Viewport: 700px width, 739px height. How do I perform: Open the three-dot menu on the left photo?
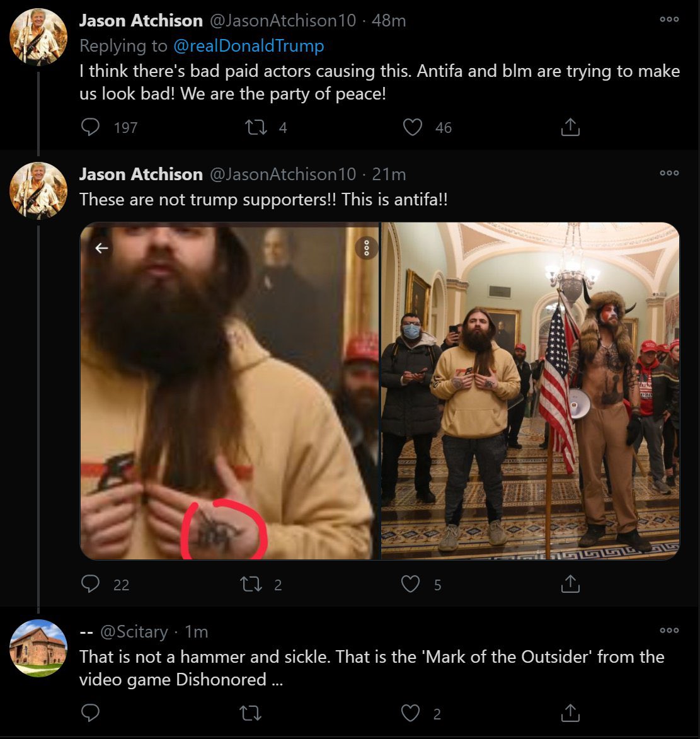[x=366, y=248]
